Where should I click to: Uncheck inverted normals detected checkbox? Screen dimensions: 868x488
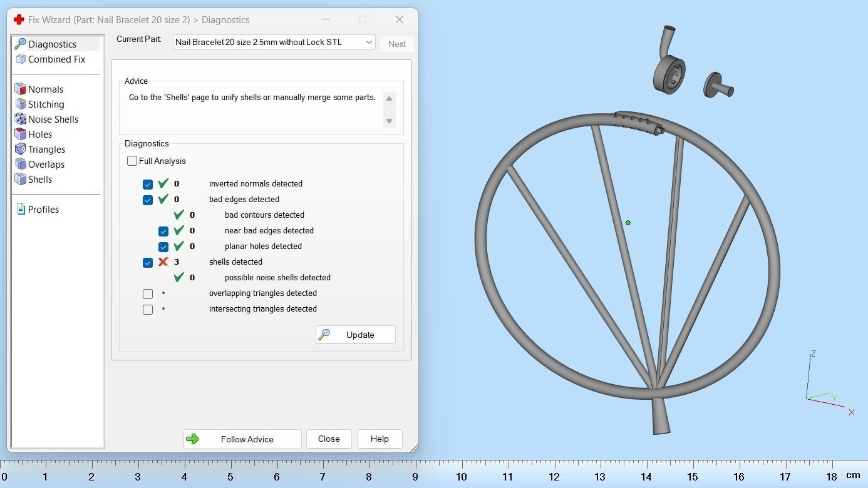point(148,184)
